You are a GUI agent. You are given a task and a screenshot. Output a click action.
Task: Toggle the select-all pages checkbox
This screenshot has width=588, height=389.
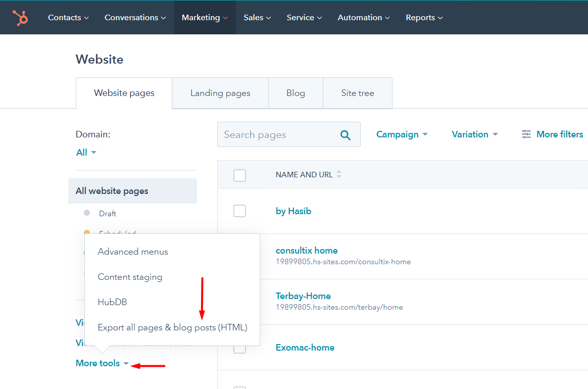click(239, 175)
